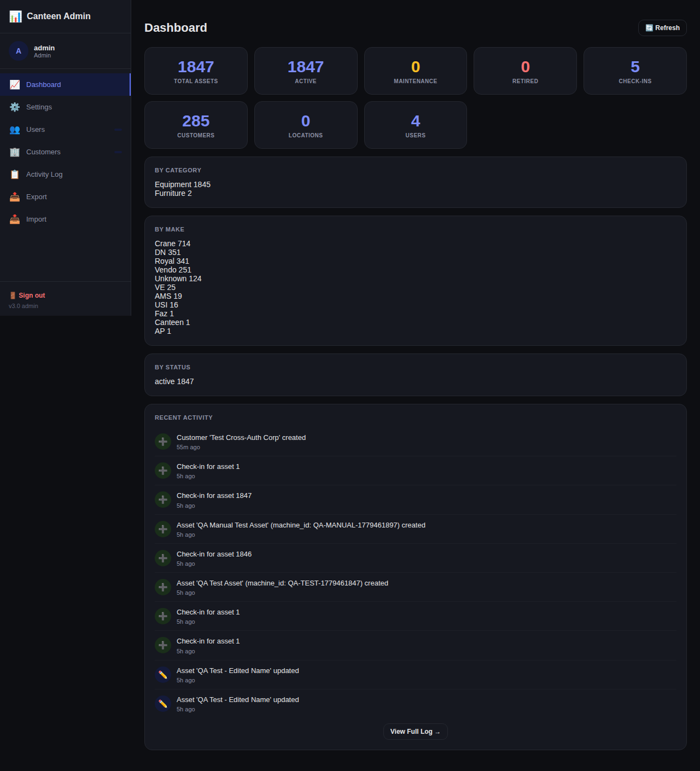The width and height of the screenshot is (700, 771).
Task: Click the Retired 0 stat card
Action: click(x=525, y=71)
